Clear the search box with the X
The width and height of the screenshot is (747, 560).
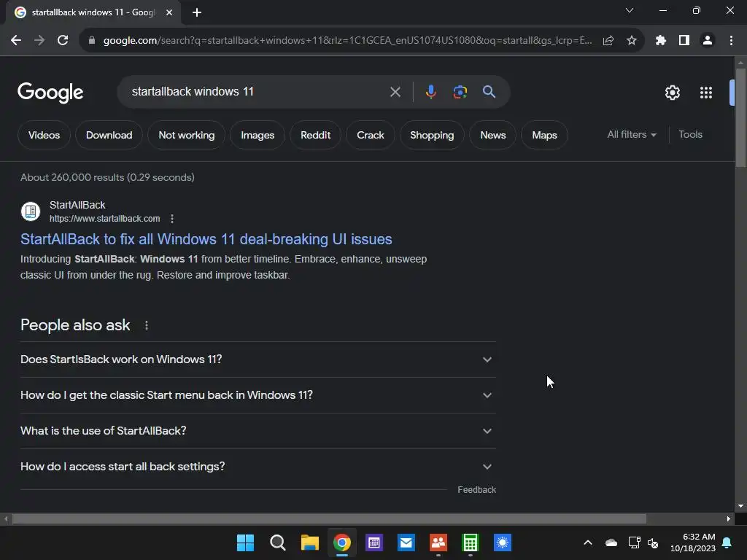pyautogui.click(x=395, y=92)
